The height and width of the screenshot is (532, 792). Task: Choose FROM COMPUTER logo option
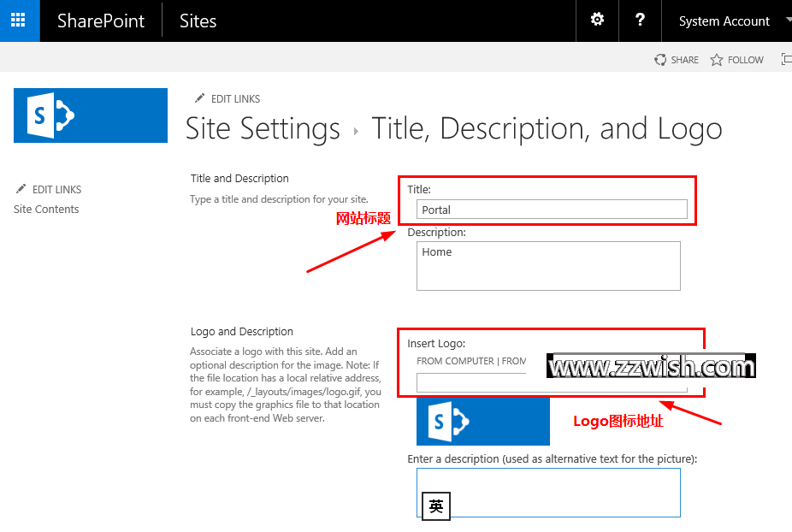pos(455,361)
